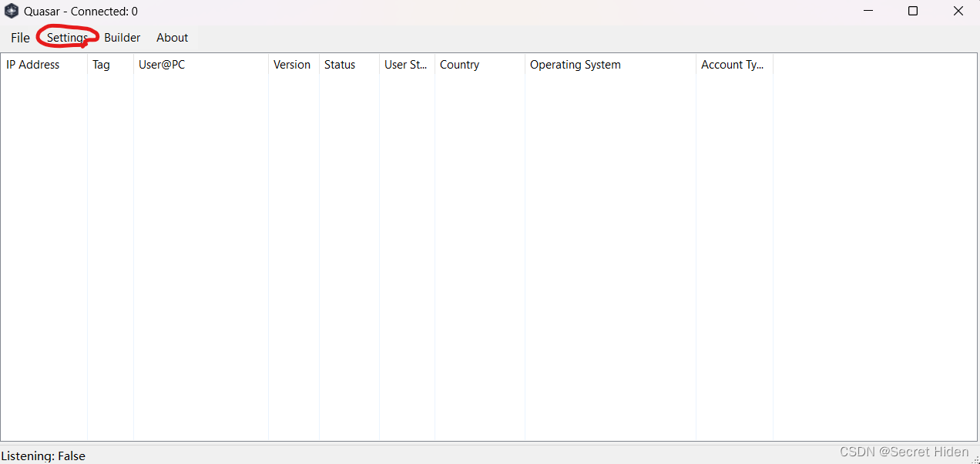Sort by the Status column header
The height and width of the screenshot is (464, 980).
(349, 65)
